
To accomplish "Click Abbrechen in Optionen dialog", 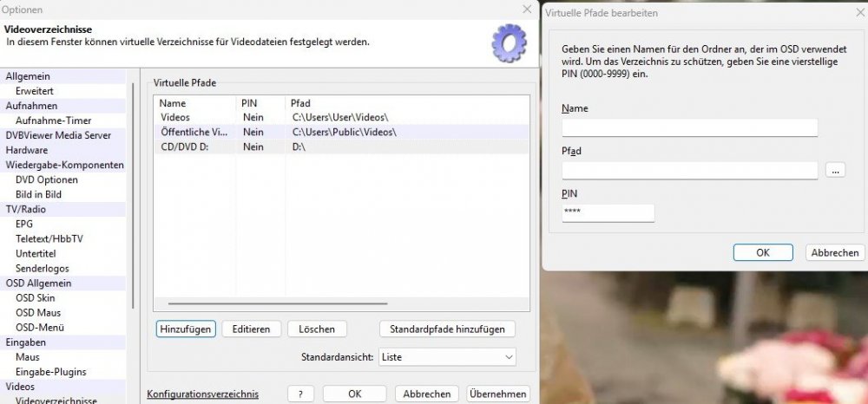I will [x=427, y=394].
